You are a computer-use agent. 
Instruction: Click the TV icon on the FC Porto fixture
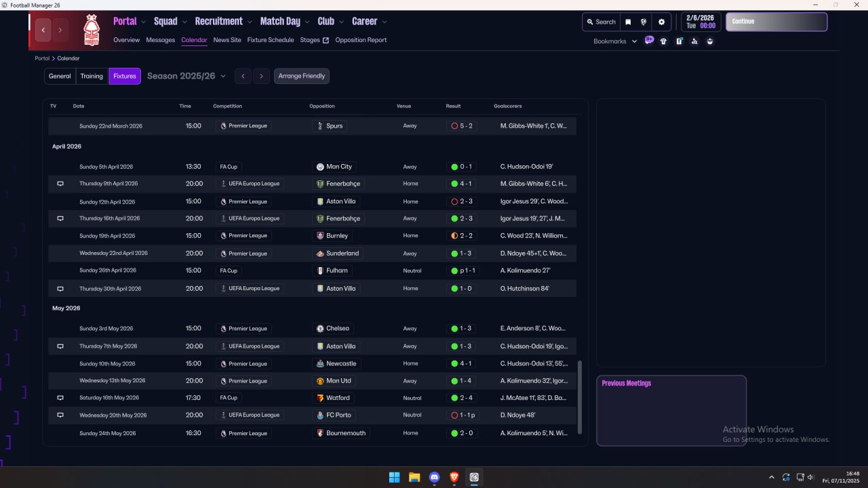click(x=60, y=415)
